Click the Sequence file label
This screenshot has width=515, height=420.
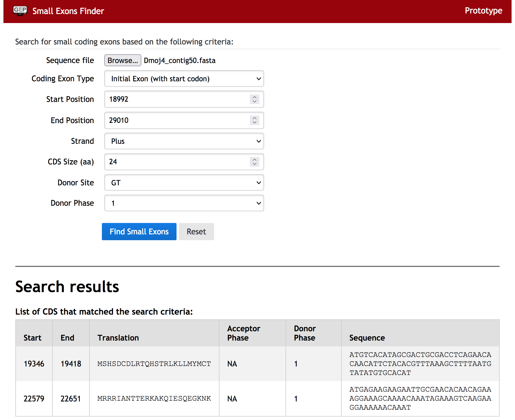click(x=70, y=60)
